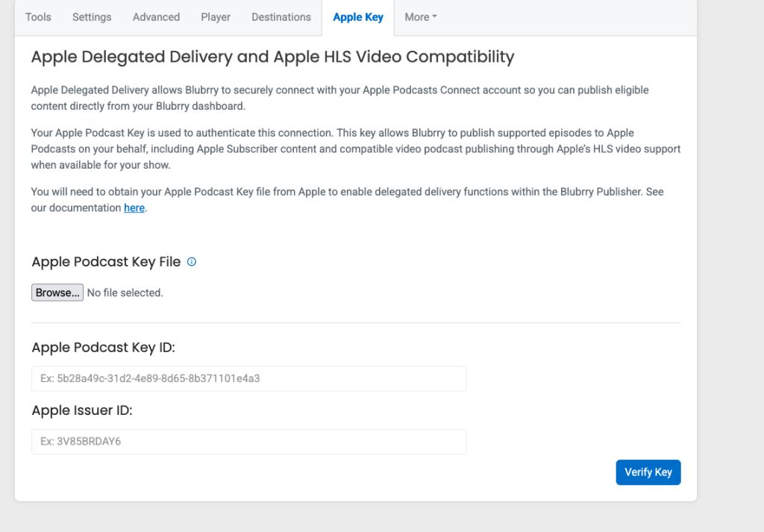This screenshot has height=532, width=764.
Task: Open the Settings tab
Action: pos(92,17)
